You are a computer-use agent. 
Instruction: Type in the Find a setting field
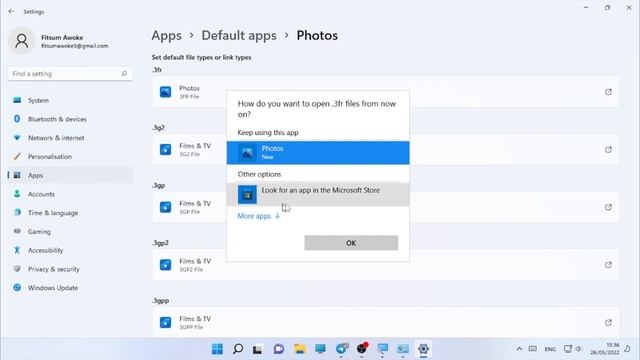point(70,73)
